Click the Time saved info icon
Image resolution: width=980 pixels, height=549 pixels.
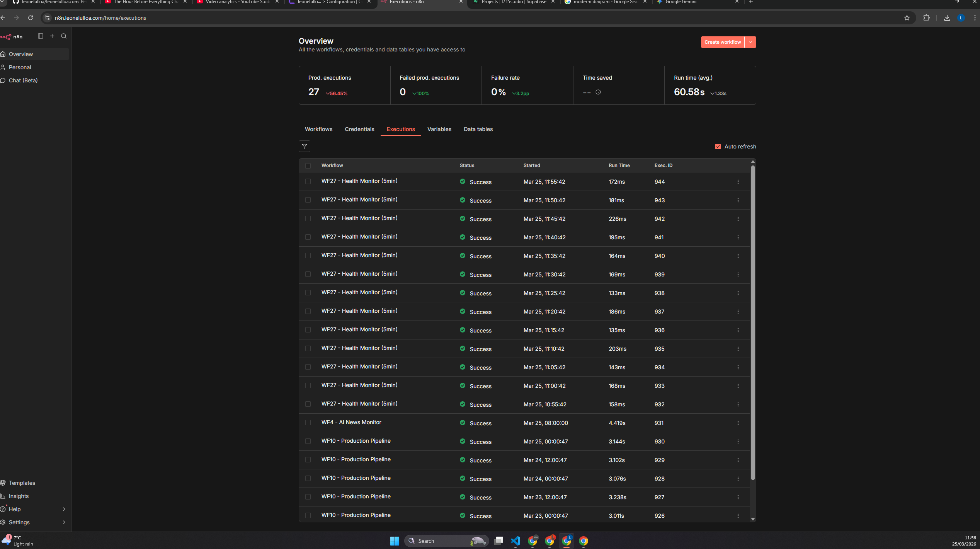[x=598, y=92]
